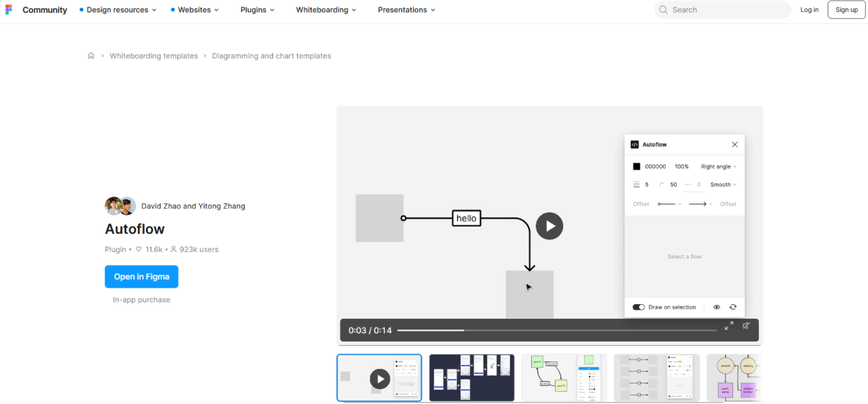Expand the Smooth dropdown
868x404 pixels.
[723, 185]
